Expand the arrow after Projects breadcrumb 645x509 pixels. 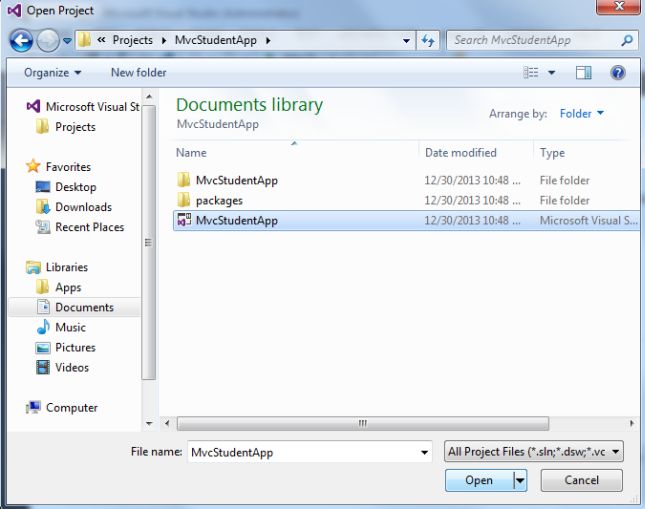click(x=164, y=40)
